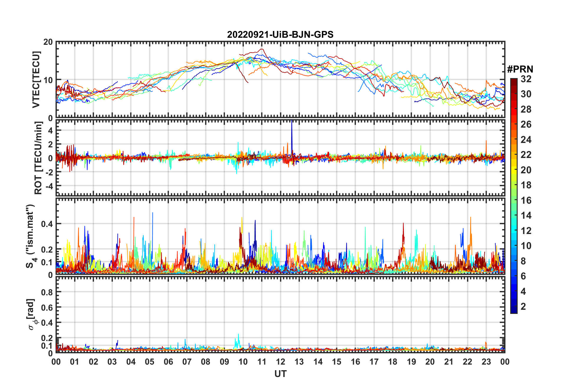Select colorbar tick label 16
561x392 pixels.
pos(526,200)
